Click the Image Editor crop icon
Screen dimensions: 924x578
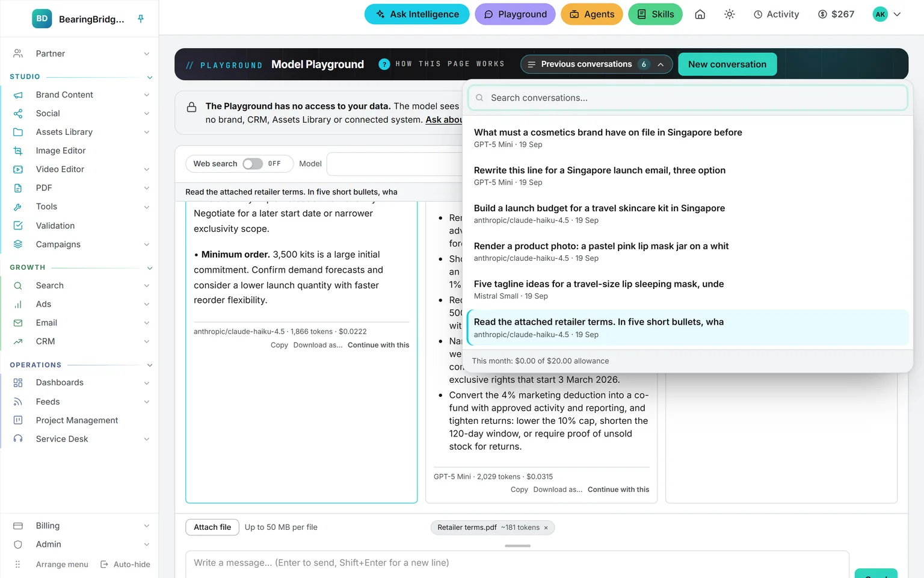point(18,151)
